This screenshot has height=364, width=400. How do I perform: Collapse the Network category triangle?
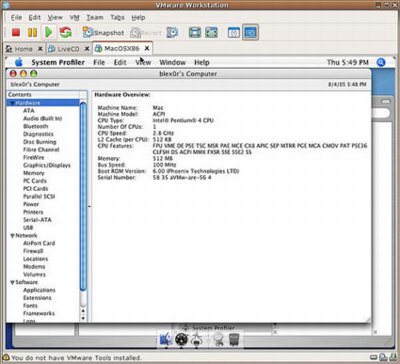(x=12, y=236)
